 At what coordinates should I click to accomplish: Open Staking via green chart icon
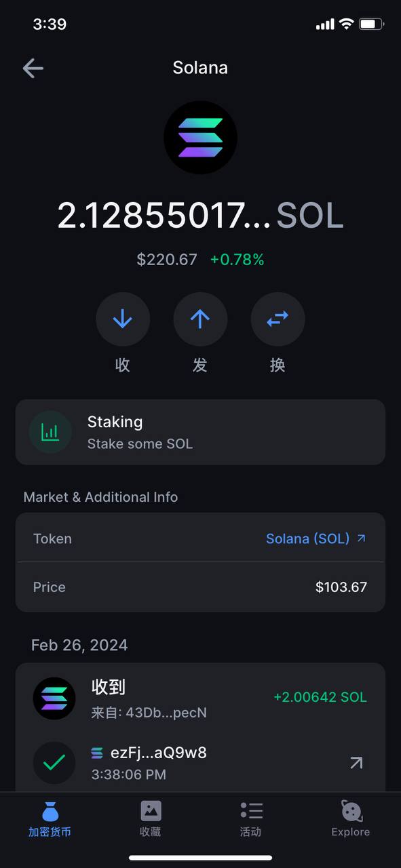(x=50, y=432)
